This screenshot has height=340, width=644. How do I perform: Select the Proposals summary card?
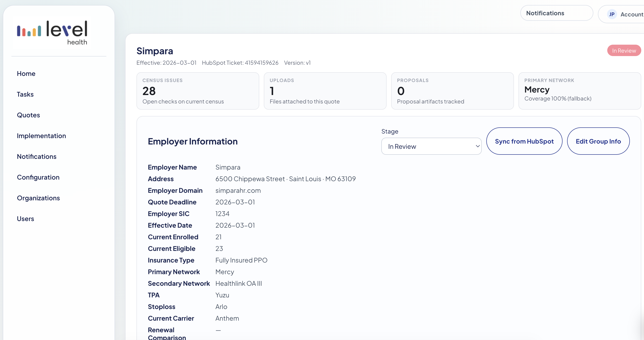[452, 91]
